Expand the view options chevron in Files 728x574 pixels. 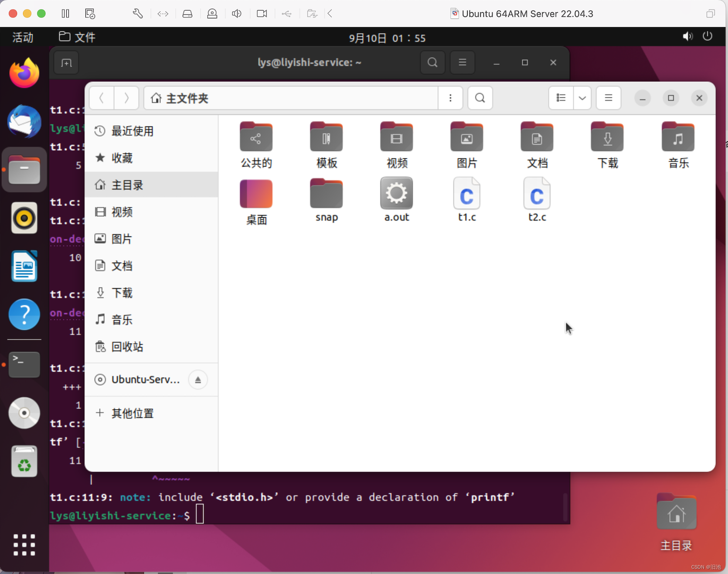pyautogui.click(x=582, y=98)
